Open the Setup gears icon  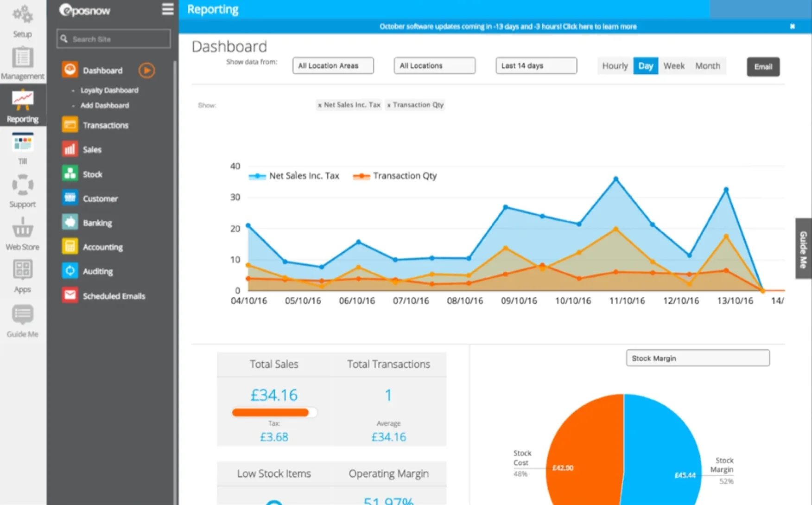pyautogui.click(x=22, y=15)
